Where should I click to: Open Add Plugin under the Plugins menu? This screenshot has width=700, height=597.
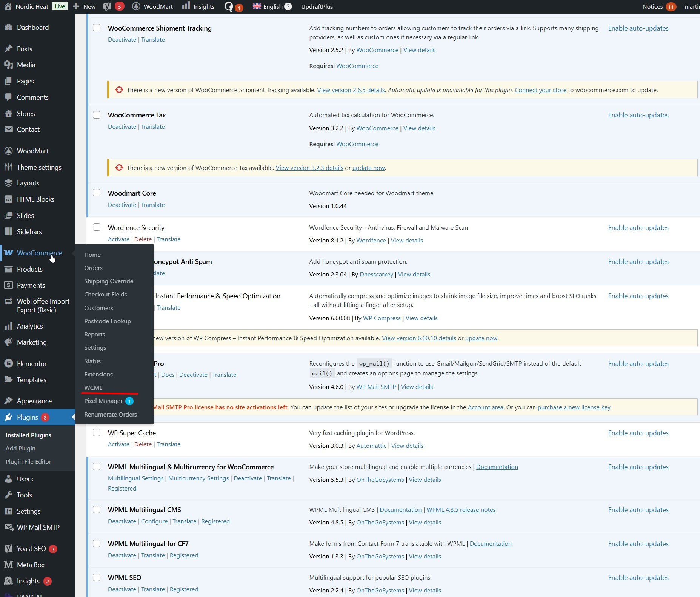tap(20, 449)
